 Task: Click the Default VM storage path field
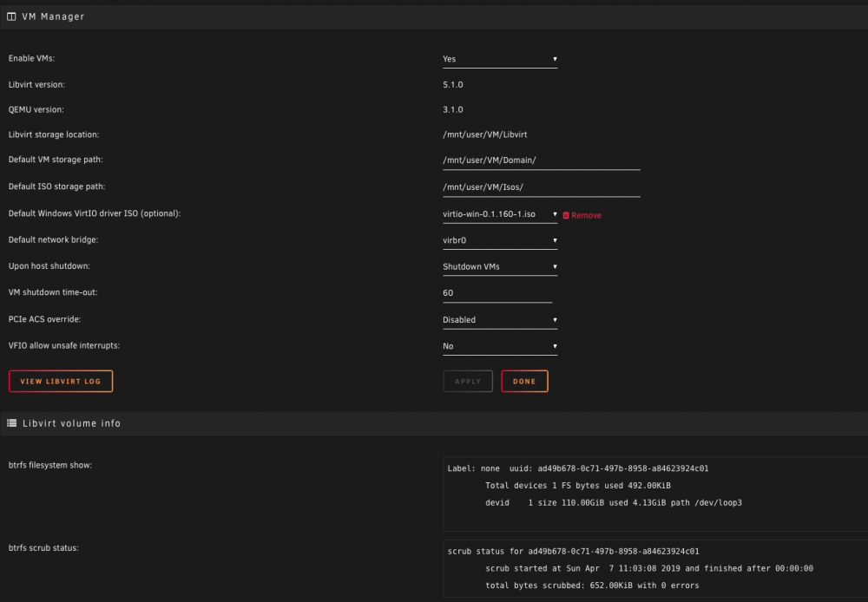(x=542, y=160)
